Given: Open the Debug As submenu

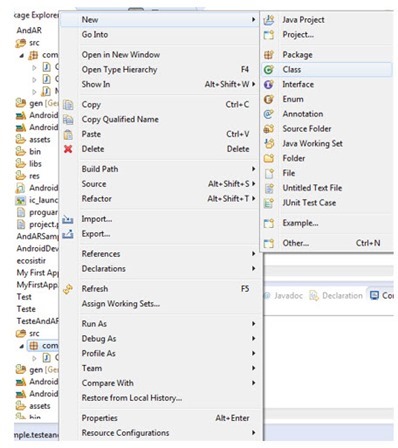Looking at the screenshot, I should coord(99,339).
